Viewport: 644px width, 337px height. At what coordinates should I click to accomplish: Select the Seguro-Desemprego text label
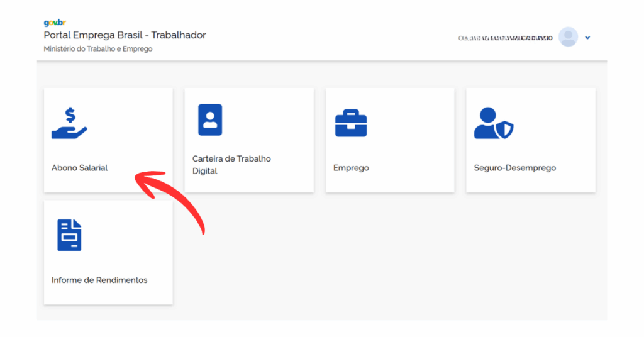click(514, 168)
